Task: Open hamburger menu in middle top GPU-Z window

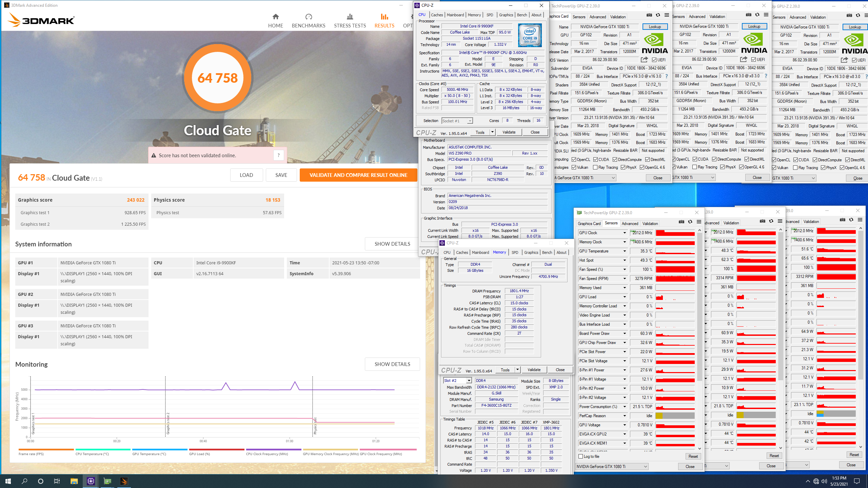Action: click(766, 15)
